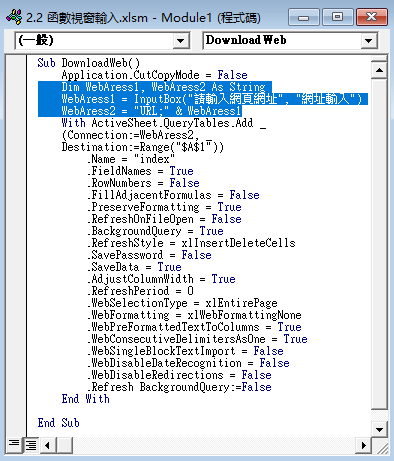Place cursor on the End Sub line
394x461 pixels.
click(58, 423)
